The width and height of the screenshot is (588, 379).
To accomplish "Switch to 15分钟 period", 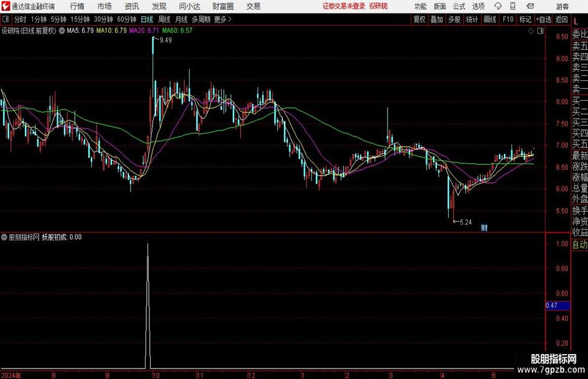I will click(x=80, y=19).
